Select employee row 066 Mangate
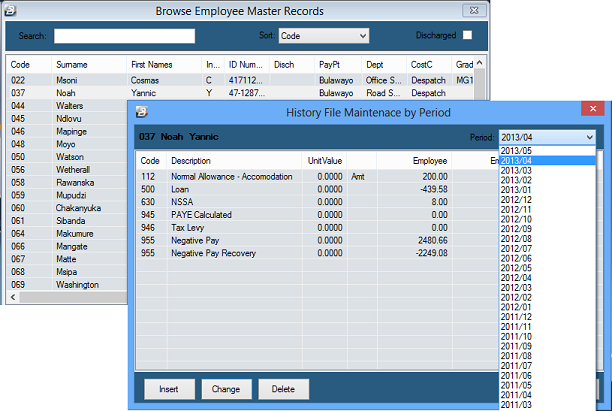Screen dimensions: 612x411 click(67, 246)
